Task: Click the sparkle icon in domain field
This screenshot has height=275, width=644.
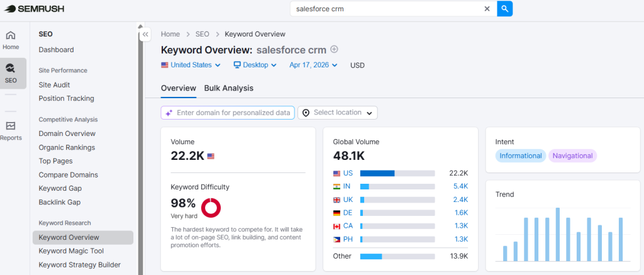Action: (x=169, y=113)
